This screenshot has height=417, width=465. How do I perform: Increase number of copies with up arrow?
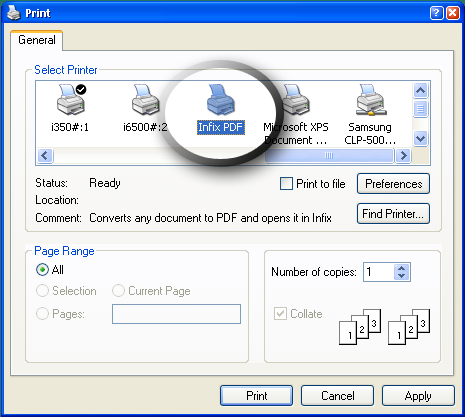[x=402, y=268]
